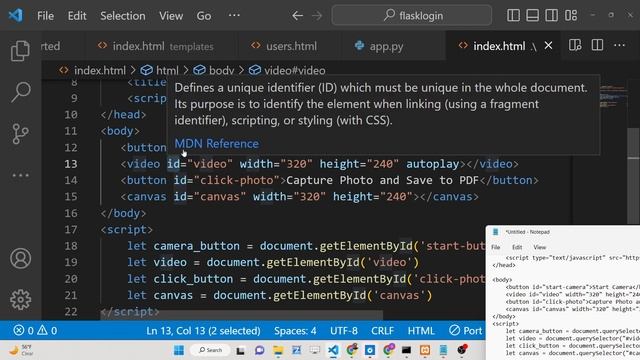Click the editor horizontal scrollbar

242,314
